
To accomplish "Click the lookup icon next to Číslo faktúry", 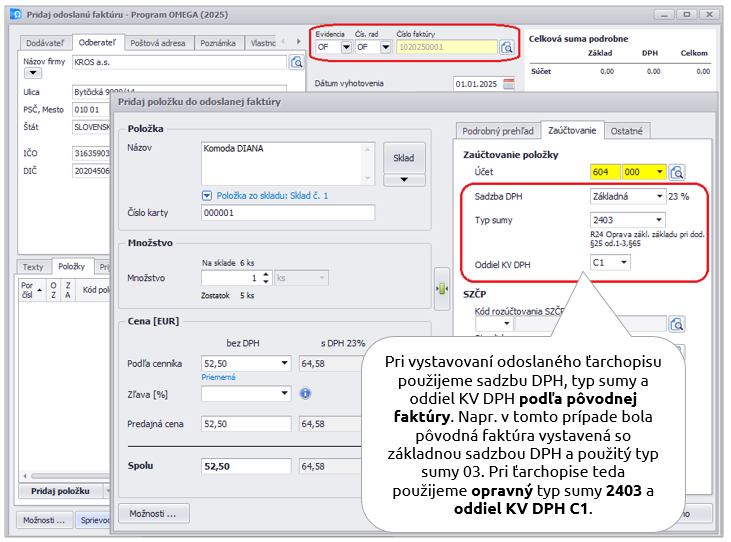I will tap(507, 47).
